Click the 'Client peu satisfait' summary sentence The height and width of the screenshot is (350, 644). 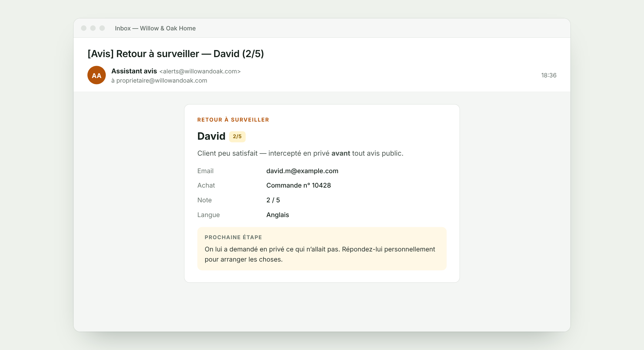click(300, 153)
